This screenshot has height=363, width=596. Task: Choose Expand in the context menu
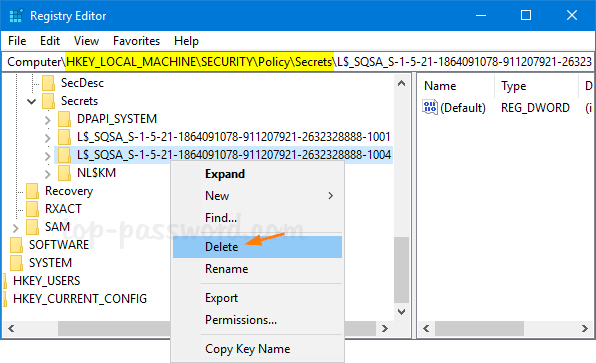258,174
